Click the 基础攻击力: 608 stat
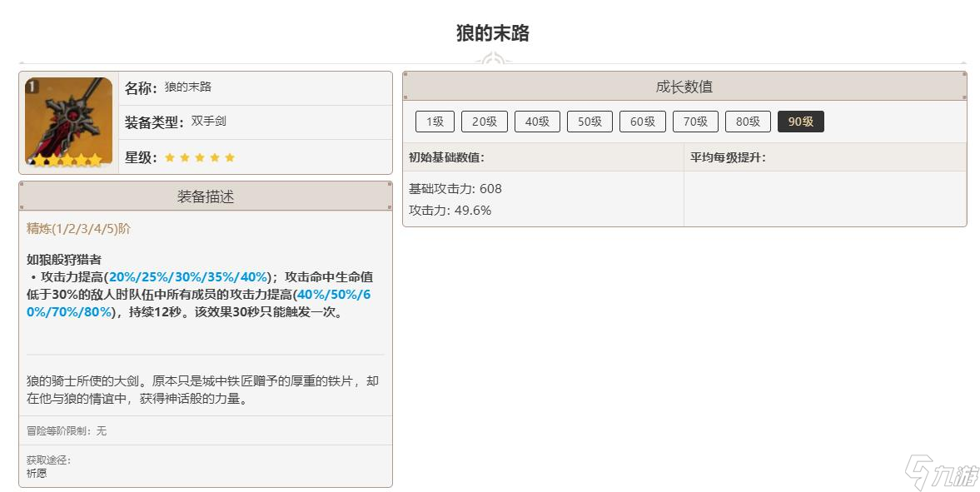 (455, 188)
